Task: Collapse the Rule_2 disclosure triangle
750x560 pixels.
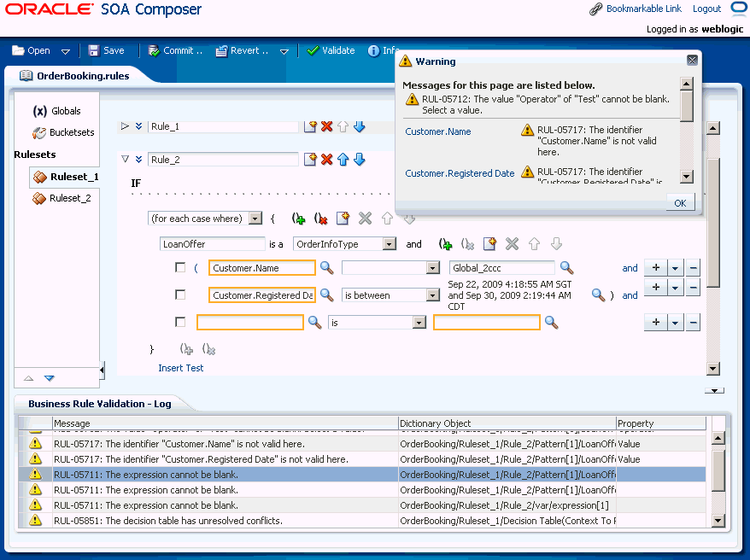Action: (126, 159)
